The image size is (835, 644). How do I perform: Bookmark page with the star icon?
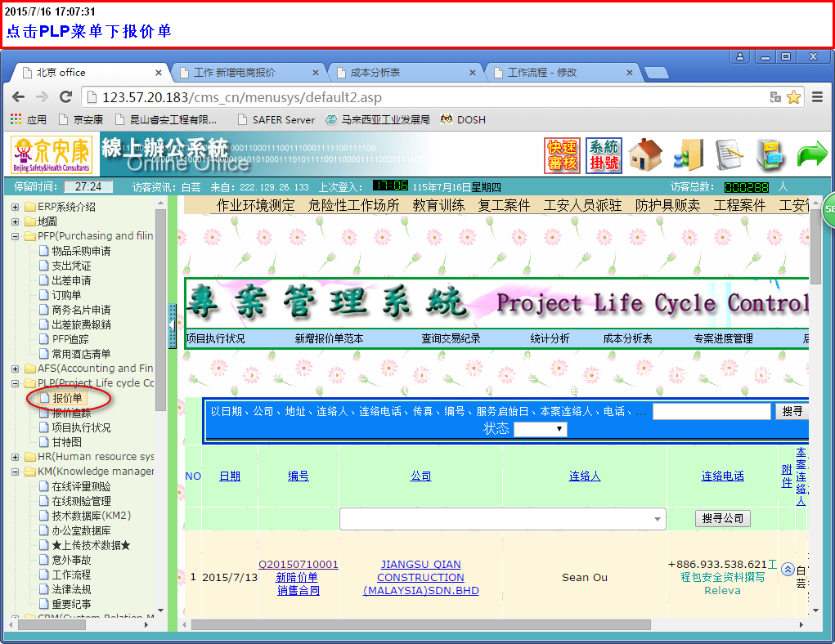[793, 97]
